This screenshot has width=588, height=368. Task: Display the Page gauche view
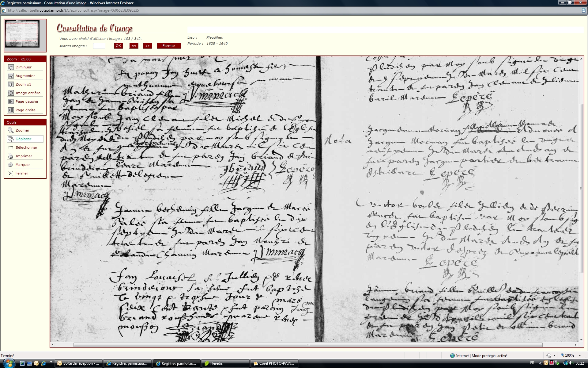point(11,102)
